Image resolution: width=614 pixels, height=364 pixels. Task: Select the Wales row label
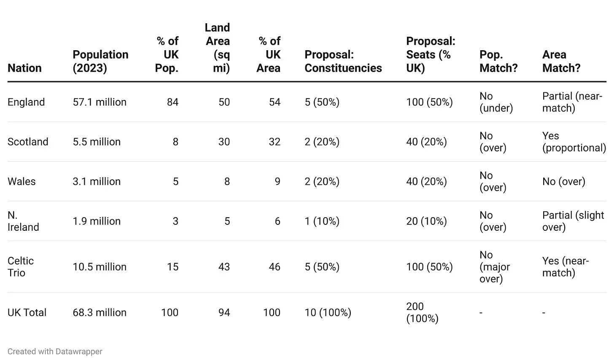pyautogui.click(x=22, y=181)
